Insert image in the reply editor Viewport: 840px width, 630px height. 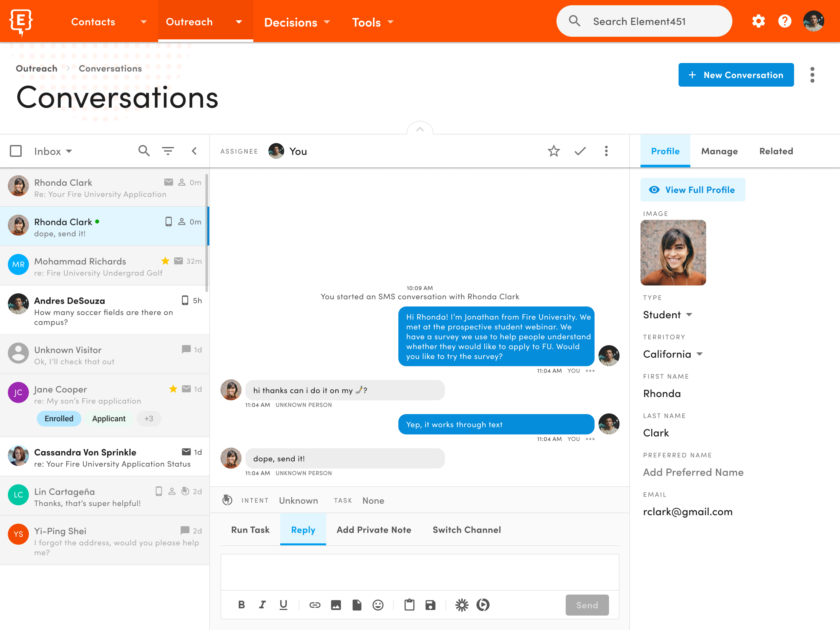336,605
